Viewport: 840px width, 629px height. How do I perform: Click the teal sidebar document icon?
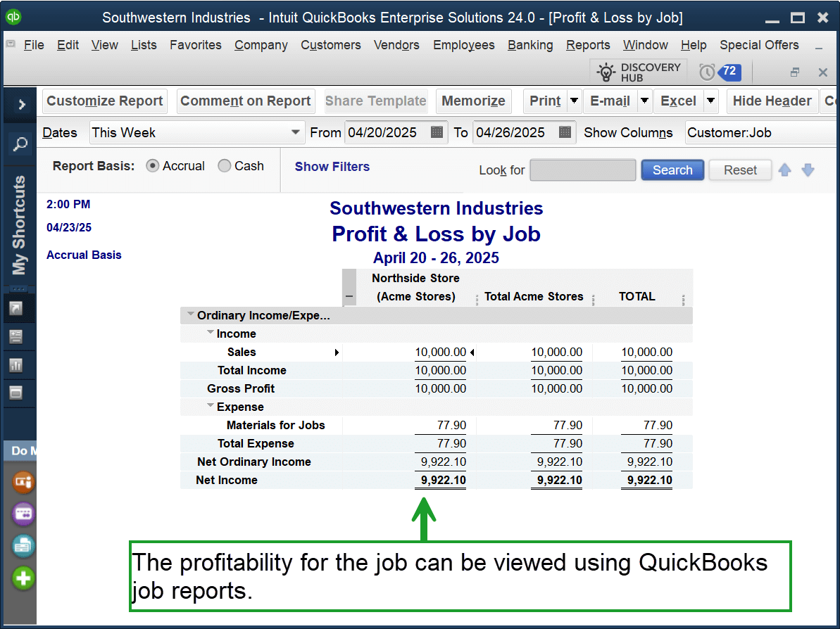pyautogui.click(x=23, y=546)
